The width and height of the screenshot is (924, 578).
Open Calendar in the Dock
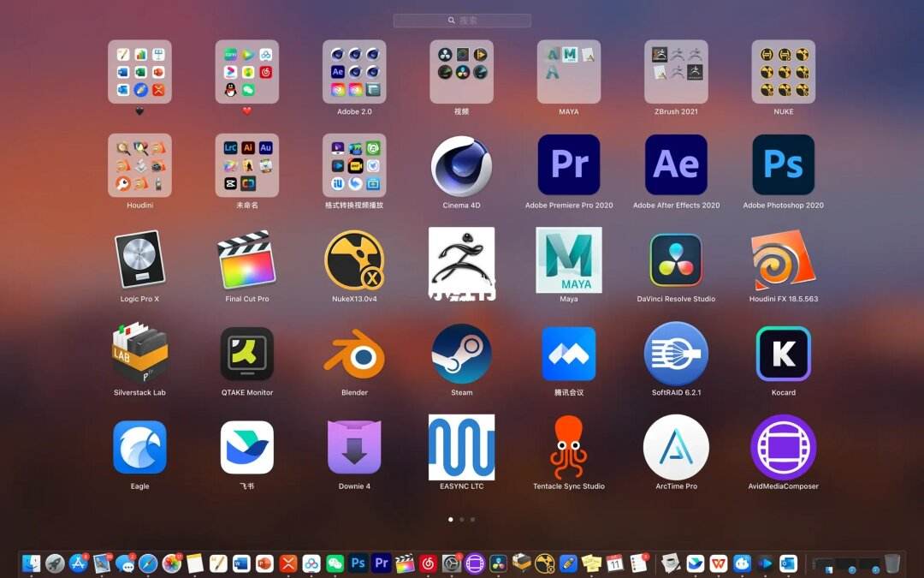[x=614, y=563]
